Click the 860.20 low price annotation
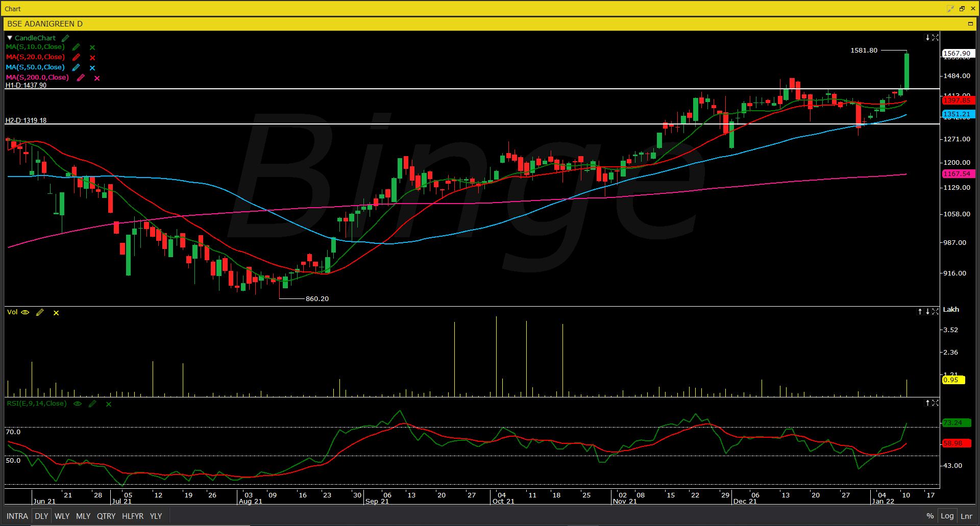Image resolution: width=980 pixels, height=526 pixels. [317, 298]
